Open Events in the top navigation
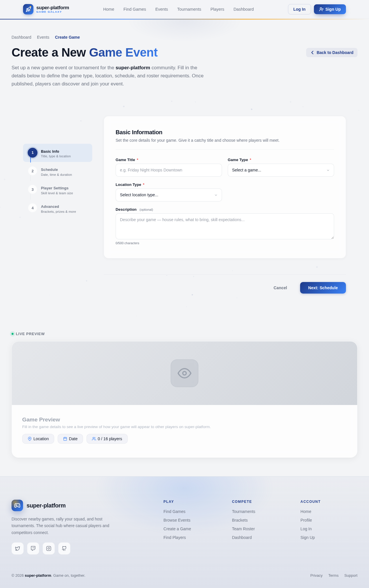 tap(161, 9)
